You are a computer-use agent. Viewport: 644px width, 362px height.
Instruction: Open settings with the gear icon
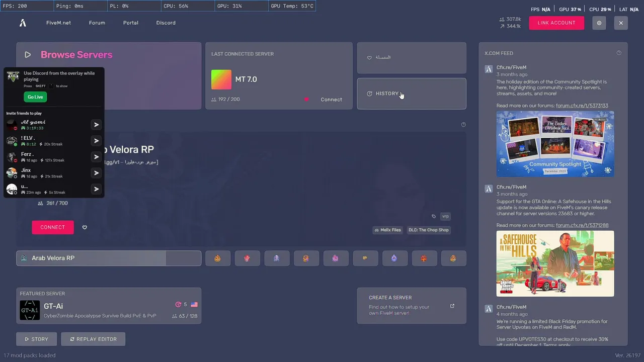599,23
